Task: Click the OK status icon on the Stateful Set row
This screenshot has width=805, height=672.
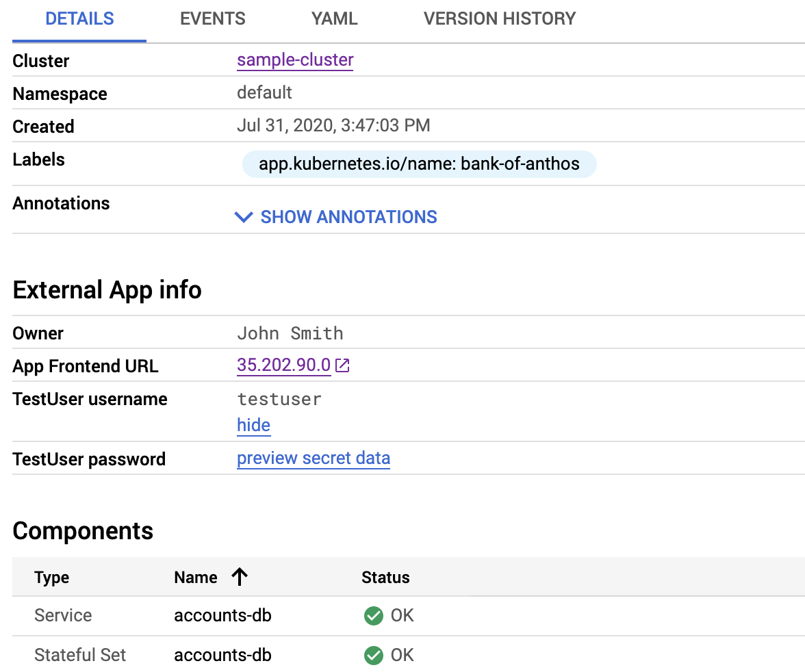Action: 373,655
